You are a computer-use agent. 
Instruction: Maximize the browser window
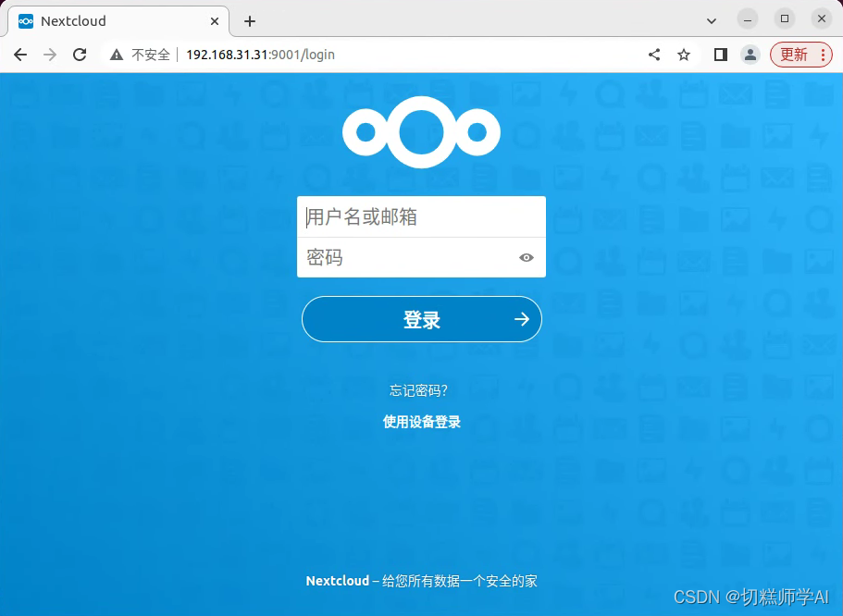[x=785, y=18]
